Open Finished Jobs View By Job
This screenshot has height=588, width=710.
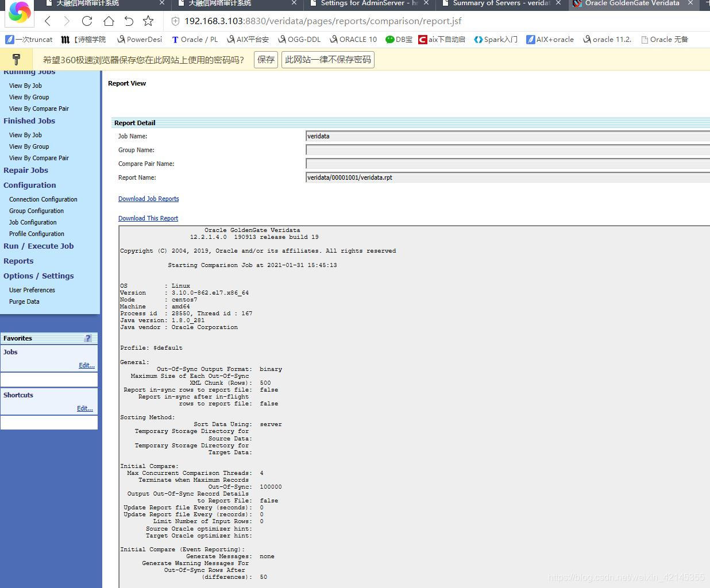tap(25, 135)
